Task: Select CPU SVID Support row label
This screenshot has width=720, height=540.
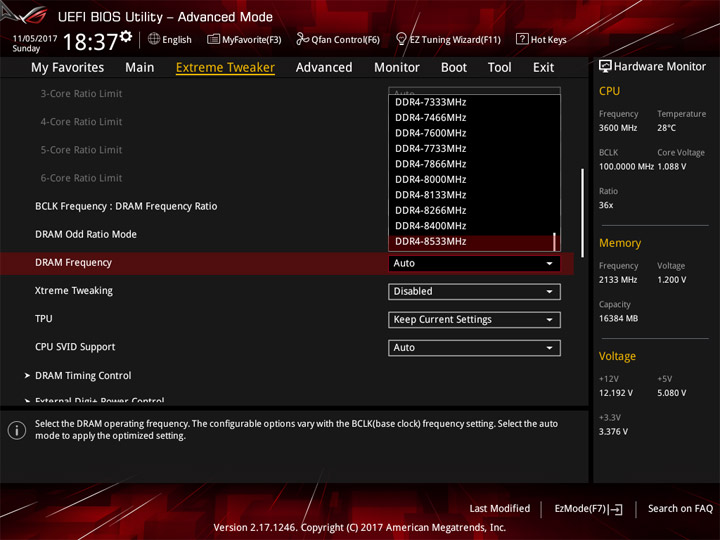Action: click(x=75, y=347)
